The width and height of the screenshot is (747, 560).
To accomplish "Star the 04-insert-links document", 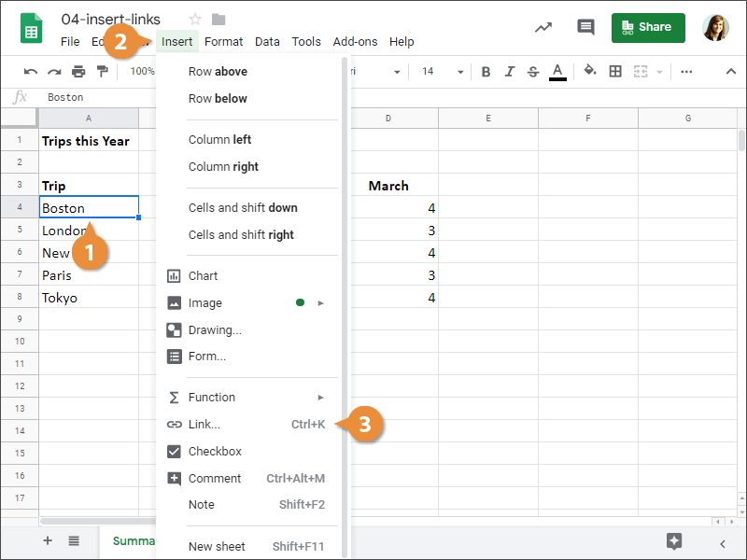I will [195, 20].
